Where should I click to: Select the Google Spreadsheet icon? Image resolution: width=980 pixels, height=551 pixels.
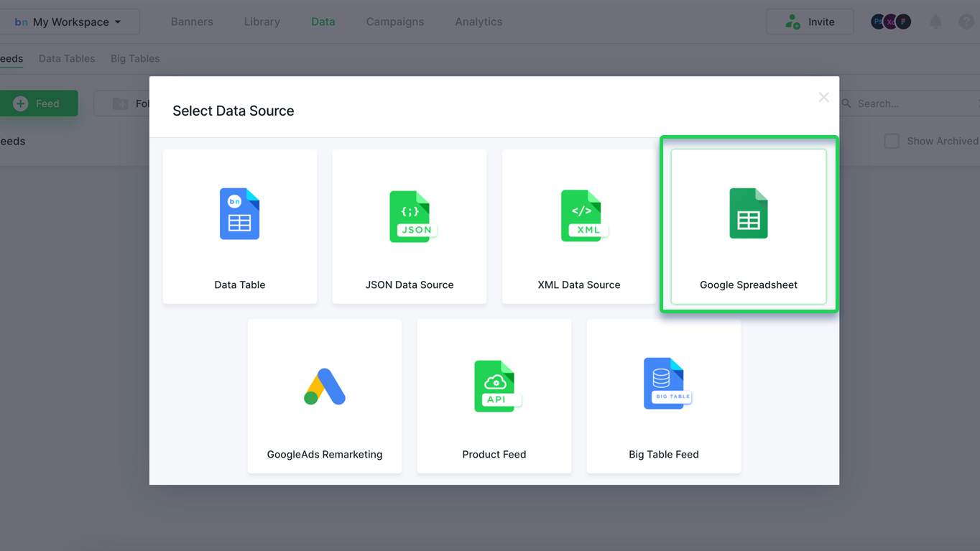click(749, 213)
